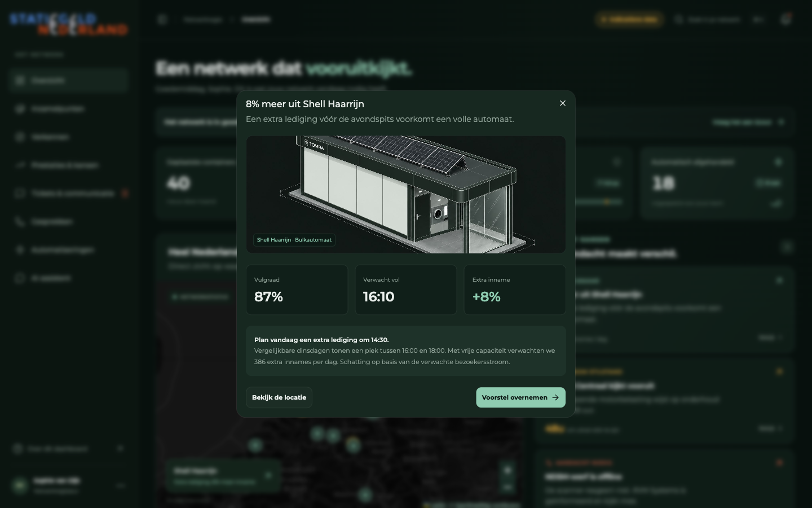The width and height of the screenshot is (812, 508).
Task: Click dialog title '8% meer uit Shell Haarrijn'
Action: coord(305,104)
